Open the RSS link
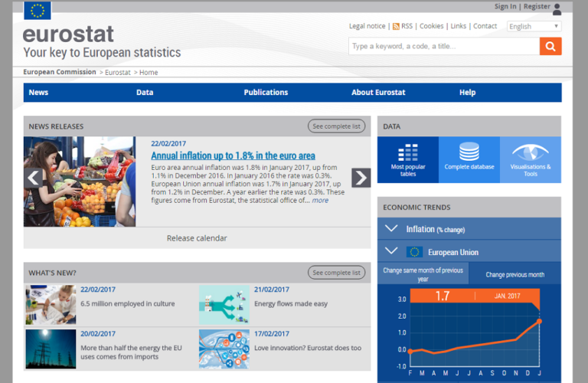Viewport: 588px width, 383px height. coord(407,26)
